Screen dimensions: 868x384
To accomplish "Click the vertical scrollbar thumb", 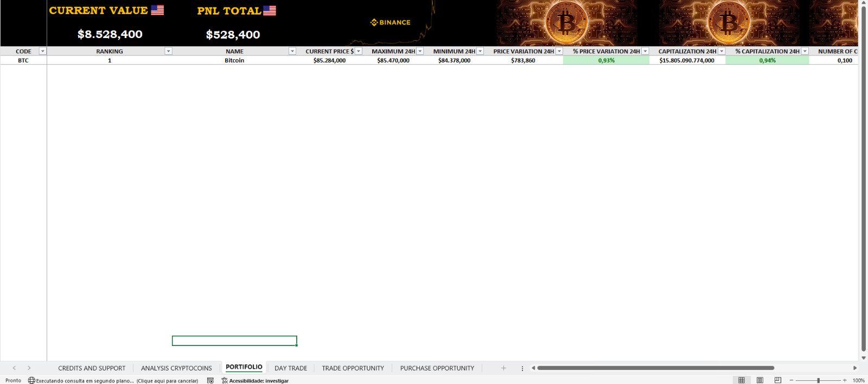I will coord(864,179).
